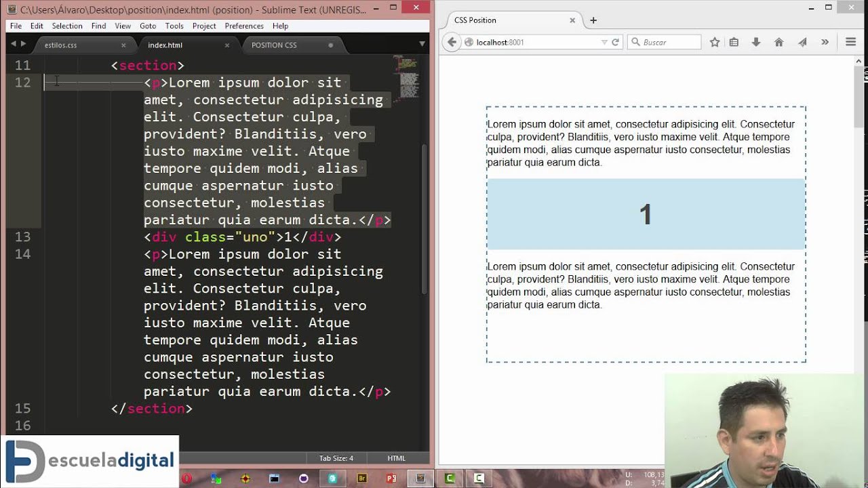Click line number 13 in gutter
Screen dimensions: 868x488
(23, 237)
